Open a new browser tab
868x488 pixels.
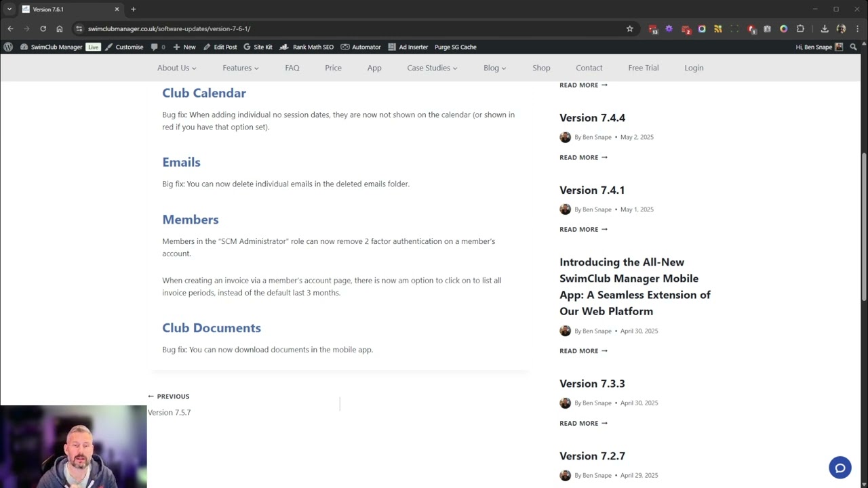click(x=133, y=9)
